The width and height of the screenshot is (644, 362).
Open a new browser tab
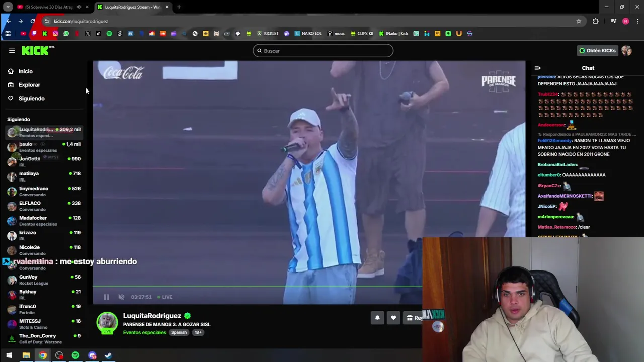pos(179,7)
